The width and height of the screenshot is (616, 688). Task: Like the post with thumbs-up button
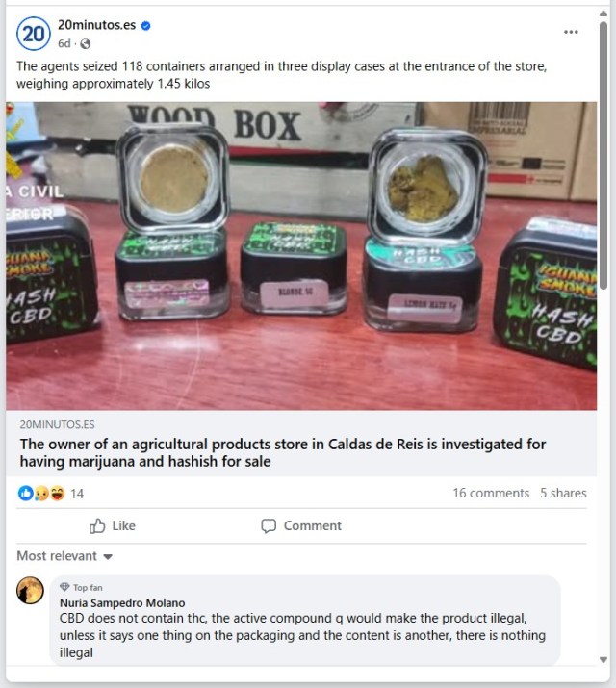pyautogui.click(x=113, y=525)
